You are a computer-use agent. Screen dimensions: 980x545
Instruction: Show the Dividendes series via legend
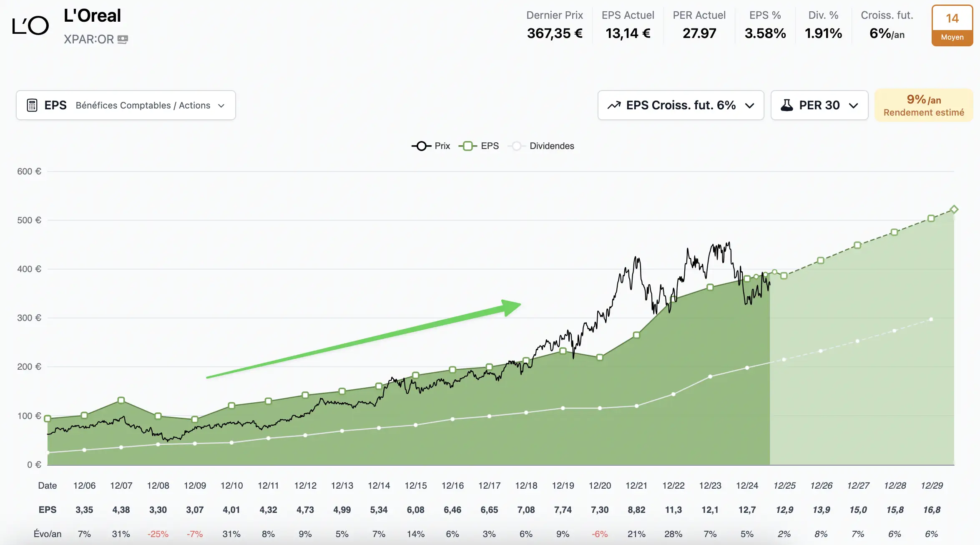click(541, 146)
